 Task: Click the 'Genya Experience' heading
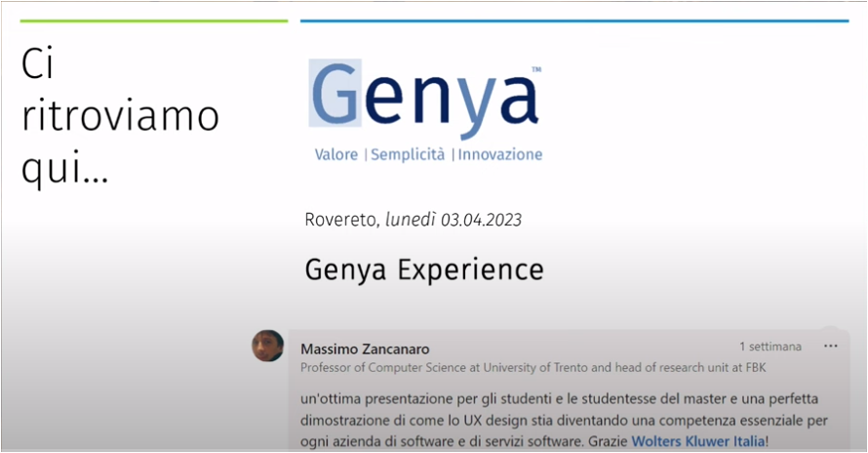(424, 270)
